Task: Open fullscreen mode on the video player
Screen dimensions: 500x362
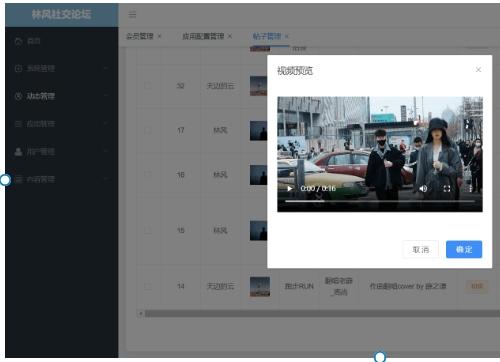Action: [x=447, y=189]
